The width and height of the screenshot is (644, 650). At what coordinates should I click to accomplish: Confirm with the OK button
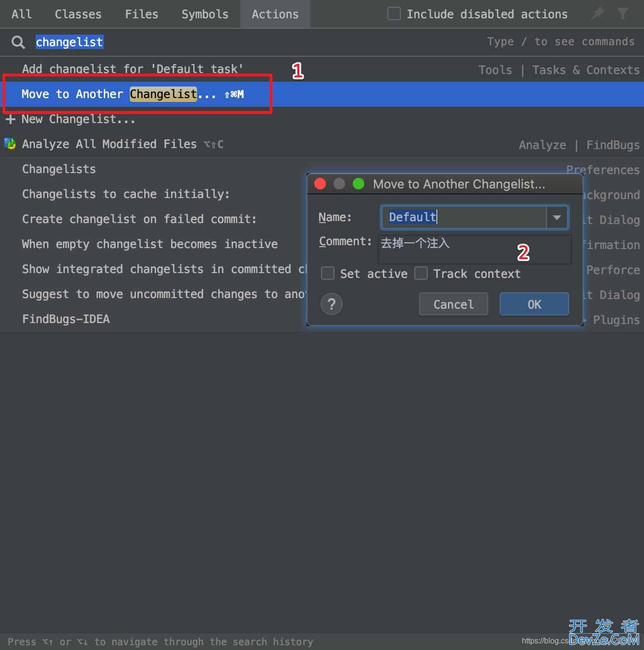coord(534,304)
